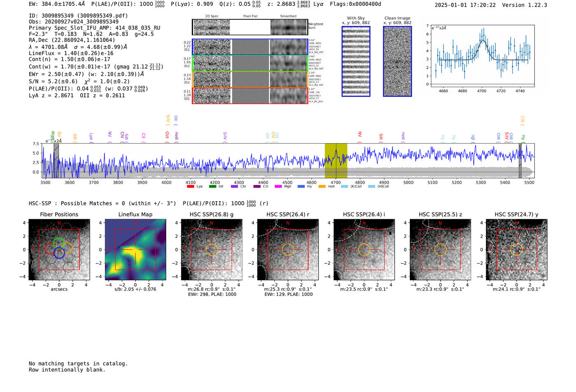
Task: Click the 'm:24.1 rc:0.9"' caption
Action: point(517,289)
